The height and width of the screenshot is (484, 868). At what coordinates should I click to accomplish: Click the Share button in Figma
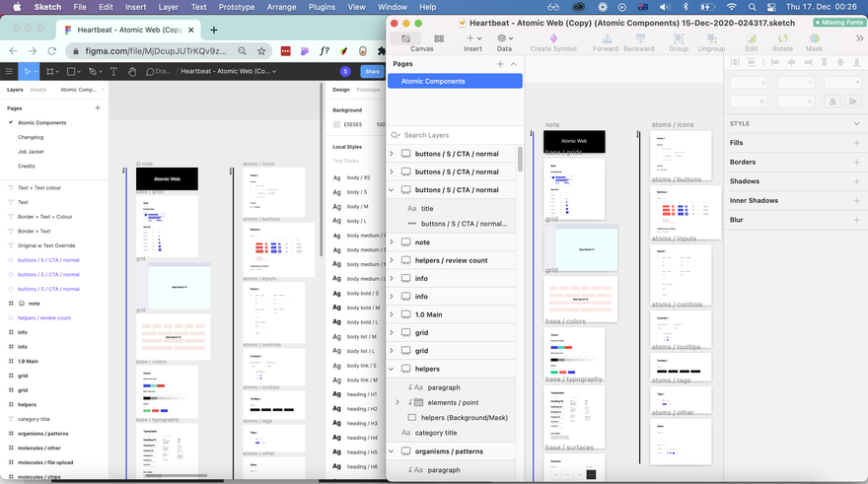pos(372,71)
